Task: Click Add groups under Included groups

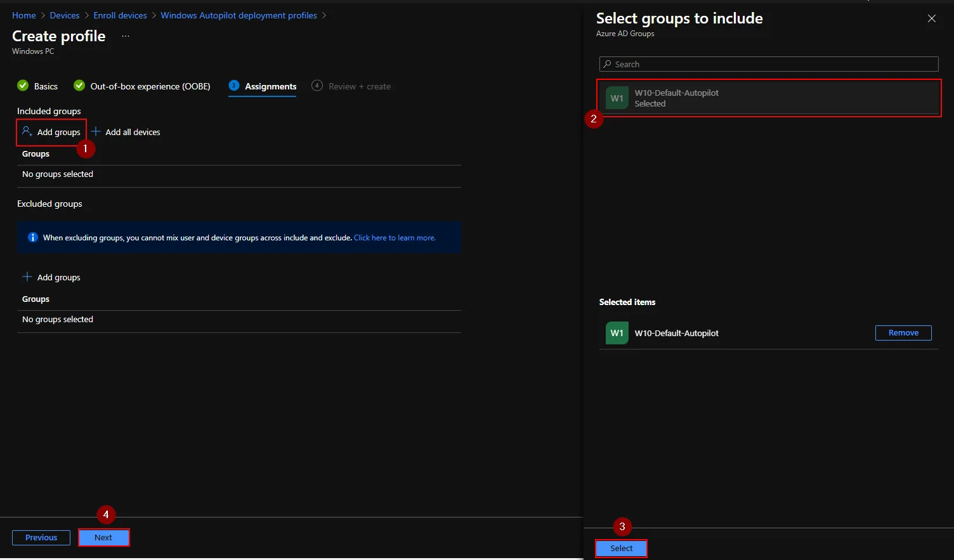Action: coord(51,132)
